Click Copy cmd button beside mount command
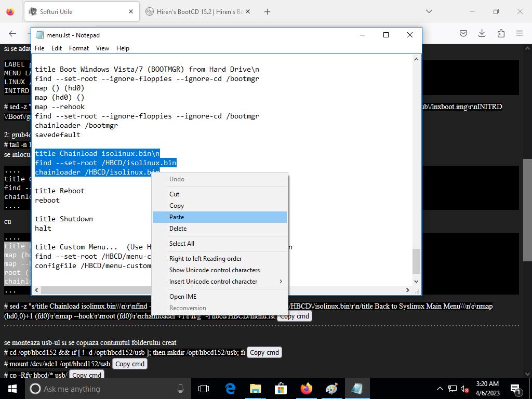Image resolution: width=532 pixels, height=399 pixels. tap(130, 364)
